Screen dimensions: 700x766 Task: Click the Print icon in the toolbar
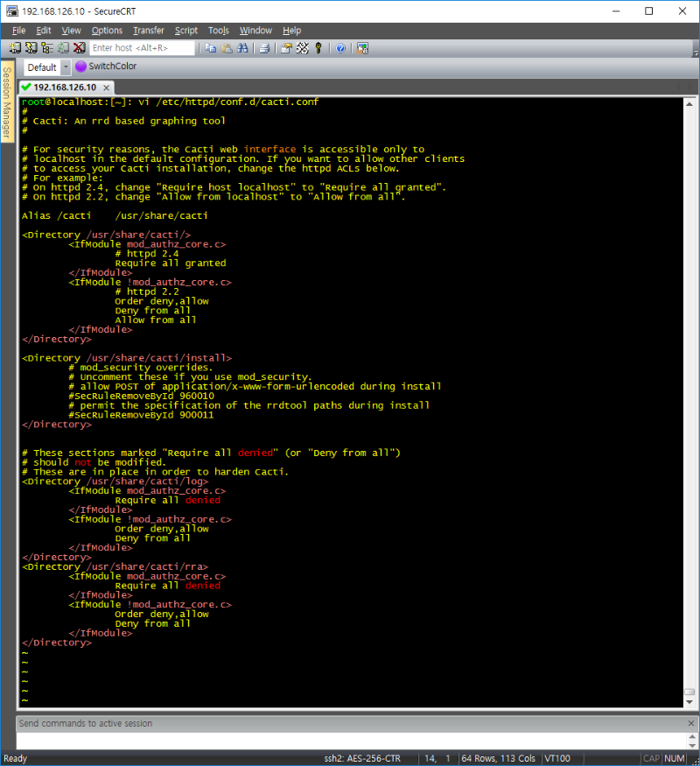(x=264, y=48)
